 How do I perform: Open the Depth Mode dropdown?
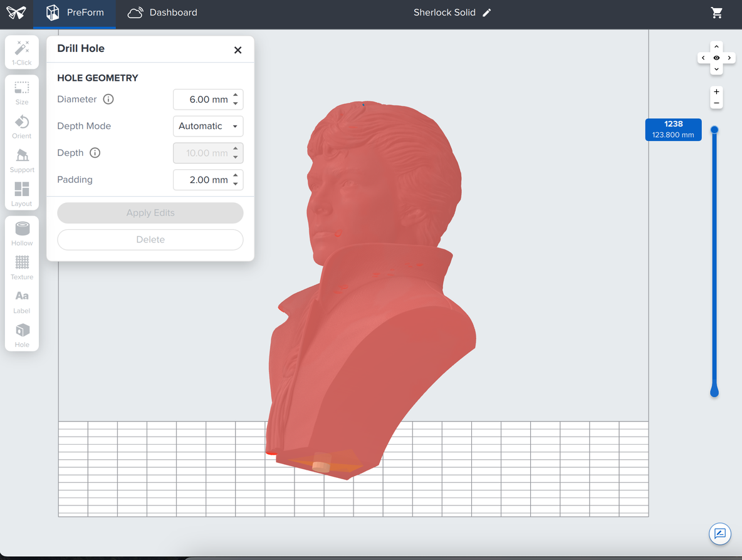[x=208, y=126]
